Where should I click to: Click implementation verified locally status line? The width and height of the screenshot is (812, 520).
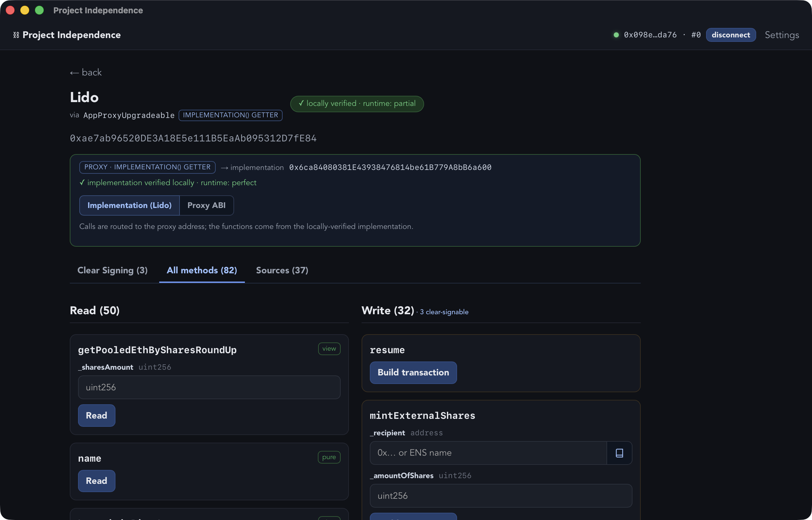(168, 183)
